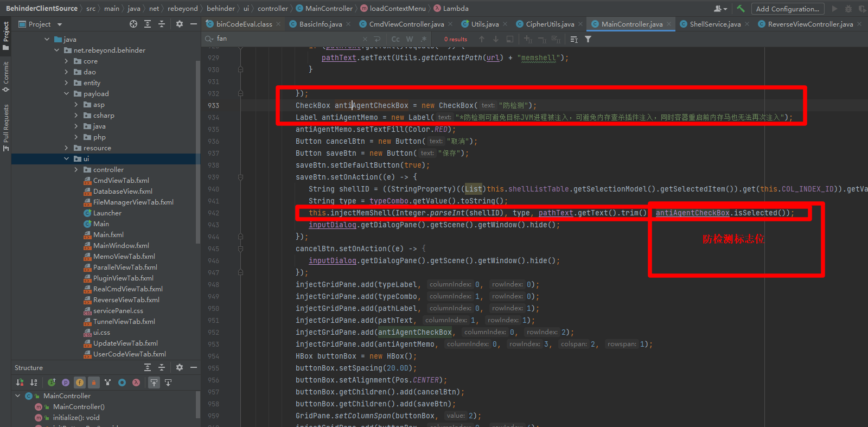Viewport: 868px width, 427px height.
Task: Click the build hammer icon
Action: pyautogui.click(x=741, y=9)
